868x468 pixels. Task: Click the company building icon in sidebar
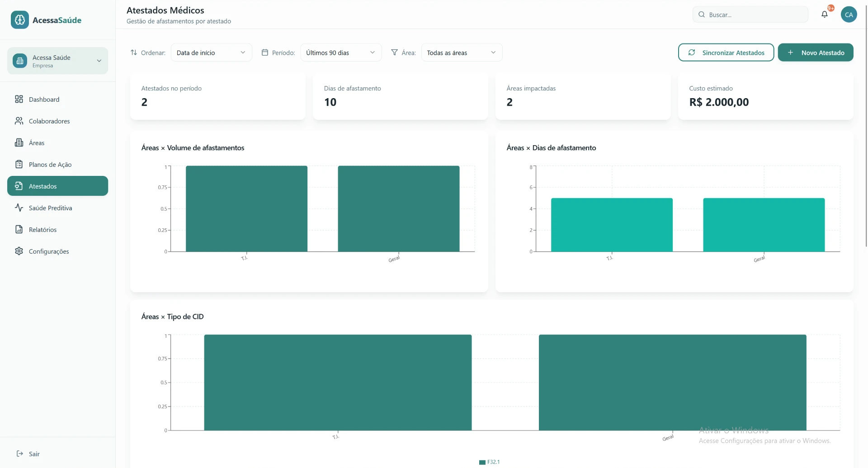click(20, 61)
